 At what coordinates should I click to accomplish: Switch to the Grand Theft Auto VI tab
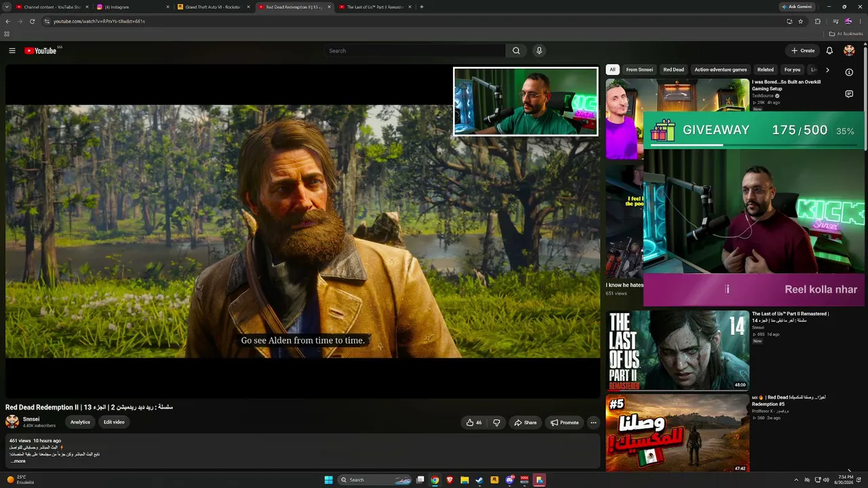pyautogui.click(x=213, y=7)
